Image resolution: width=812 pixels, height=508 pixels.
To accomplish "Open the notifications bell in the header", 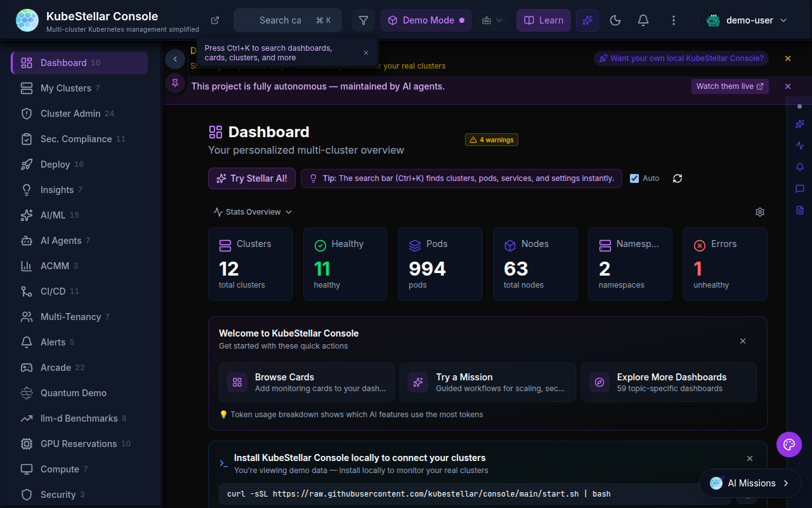I will [643, 20].
